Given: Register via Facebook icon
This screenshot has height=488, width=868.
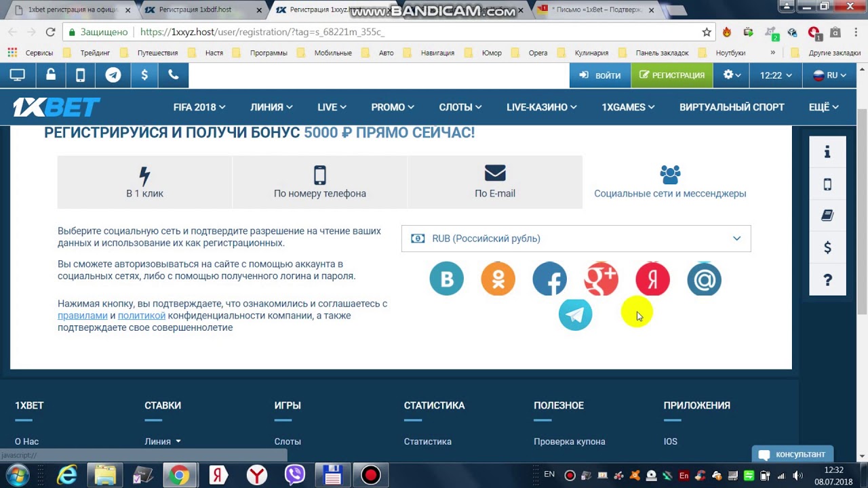Looking at the screenshot, I should pyautogui.click(x=550, y=279).
